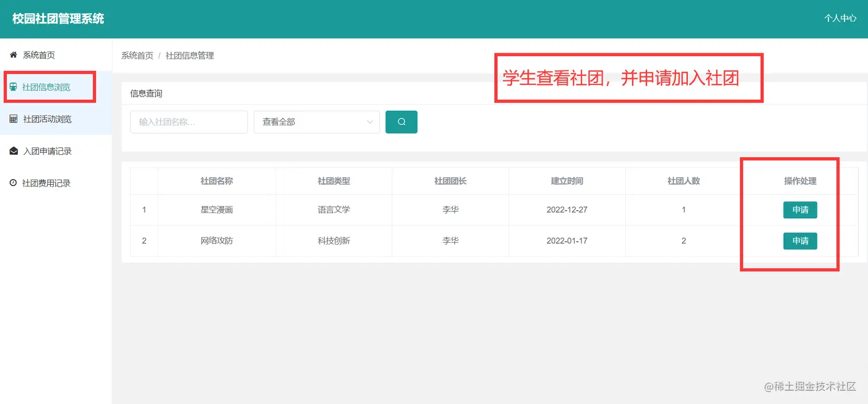Click the date 2022-12-27

(567, 210)
